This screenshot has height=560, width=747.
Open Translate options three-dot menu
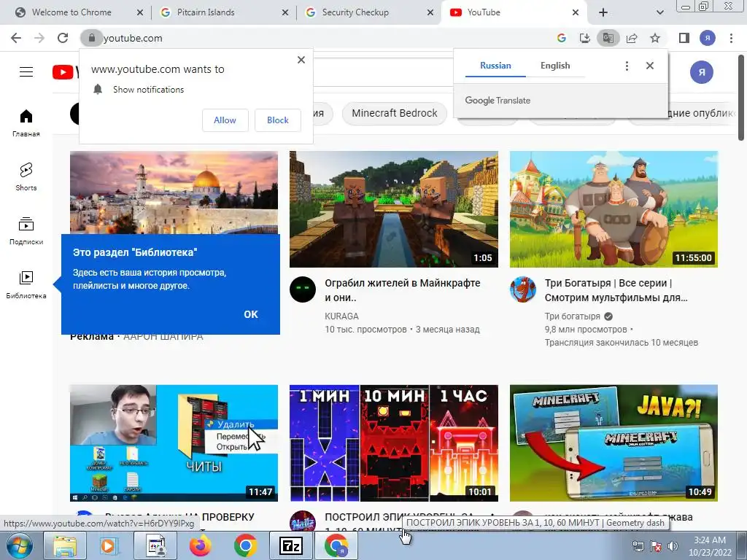(627, 66)
